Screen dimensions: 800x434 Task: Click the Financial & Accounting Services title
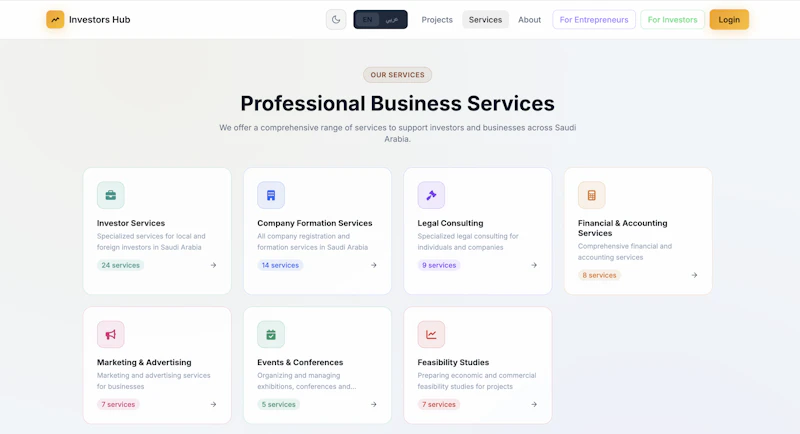(x=622, y=228)
